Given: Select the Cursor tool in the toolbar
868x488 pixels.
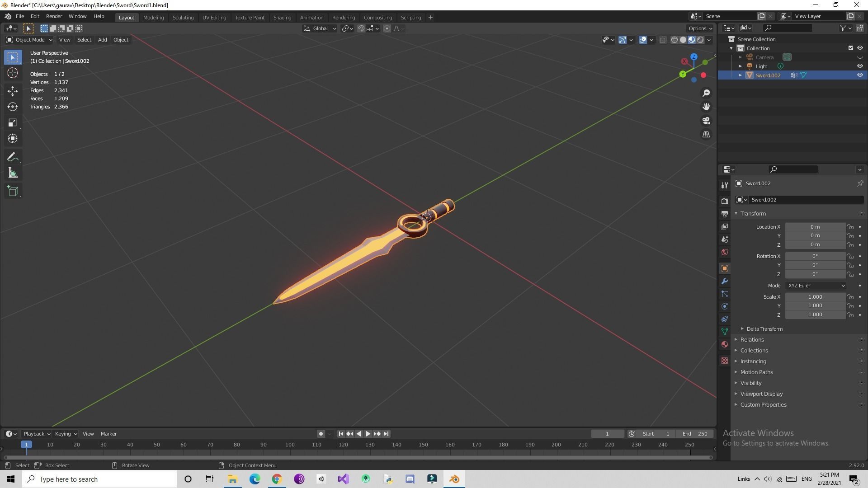Looking at the screenshot, I should click(x=13, y=73).
